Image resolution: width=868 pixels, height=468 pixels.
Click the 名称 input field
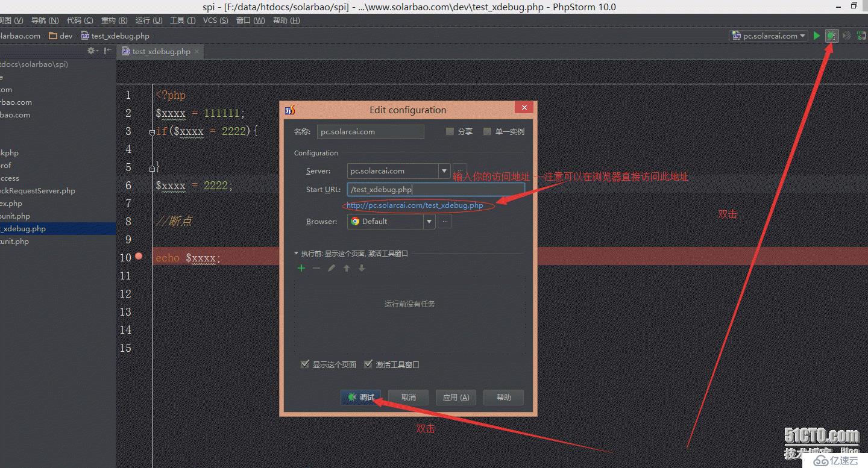point(371,132)
